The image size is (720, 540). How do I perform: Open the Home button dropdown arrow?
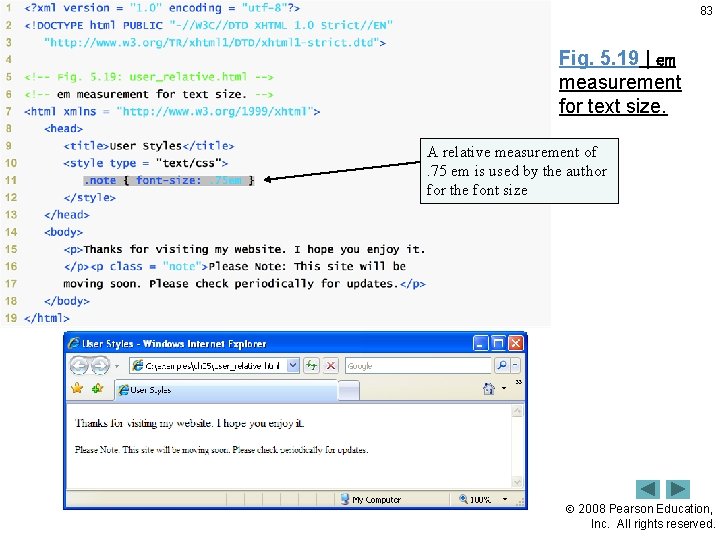coord(504,388)
